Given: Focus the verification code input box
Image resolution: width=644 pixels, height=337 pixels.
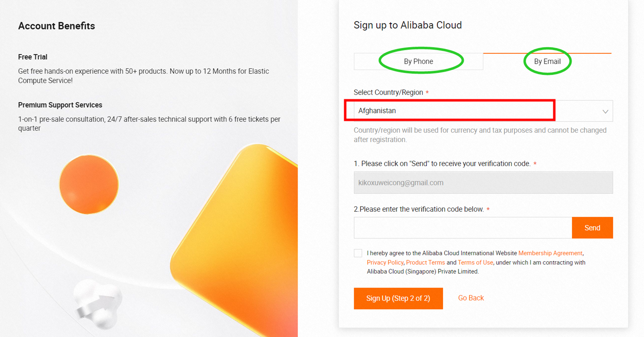Looking at the screenshot, I should pyautogui.click(x=463, y=228).
